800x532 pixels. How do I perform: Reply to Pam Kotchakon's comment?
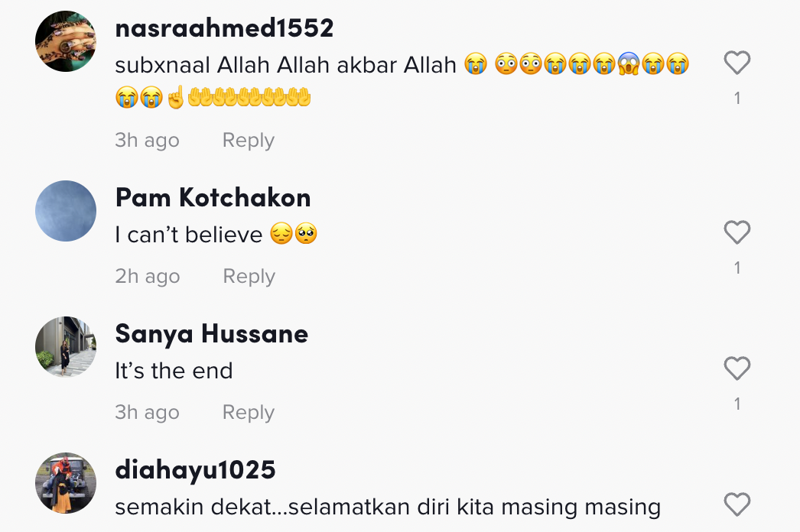pyautogui.click(x=249, y=276)
